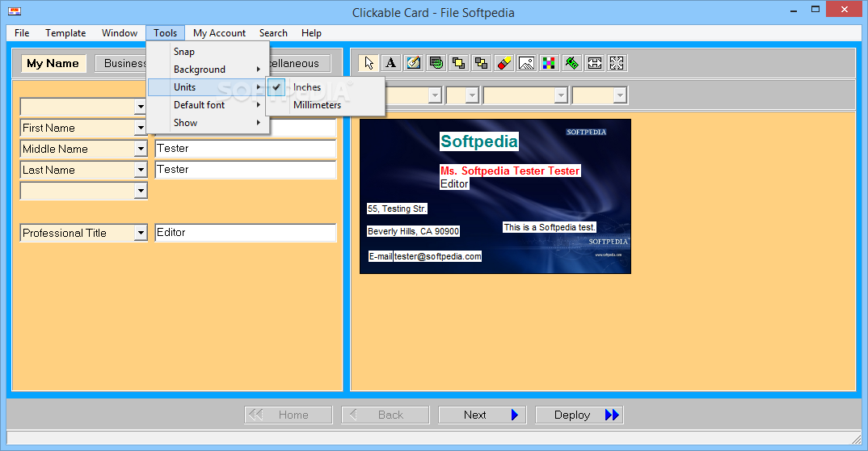Choose Millimeters units option
This screenshot has height=451, width=868.
[x=326, y=104]
